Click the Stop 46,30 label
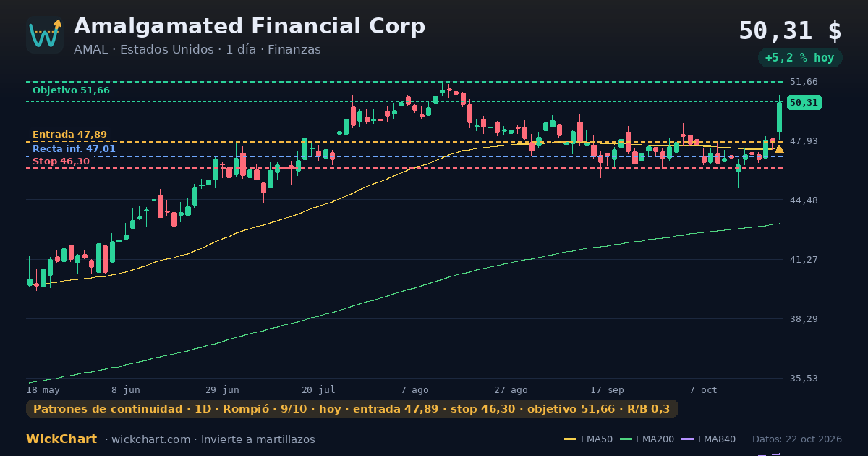The height and width of the screenshot is (456, 868). 61,161
